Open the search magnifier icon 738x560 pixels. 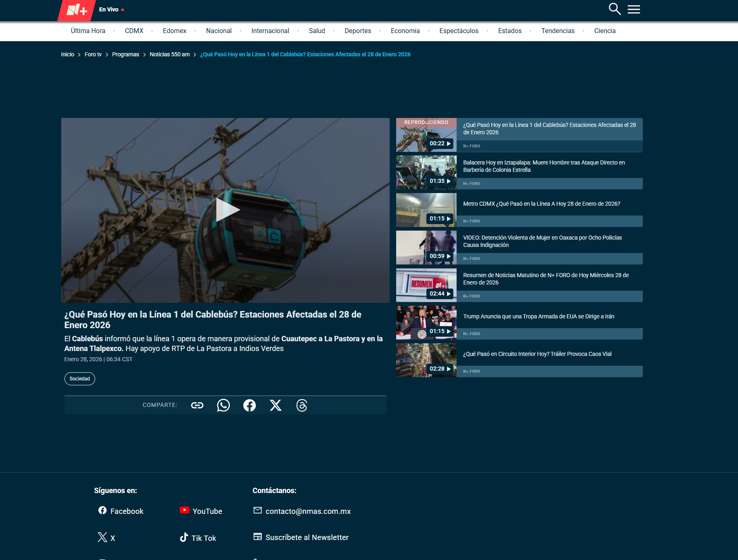point(615,9)
